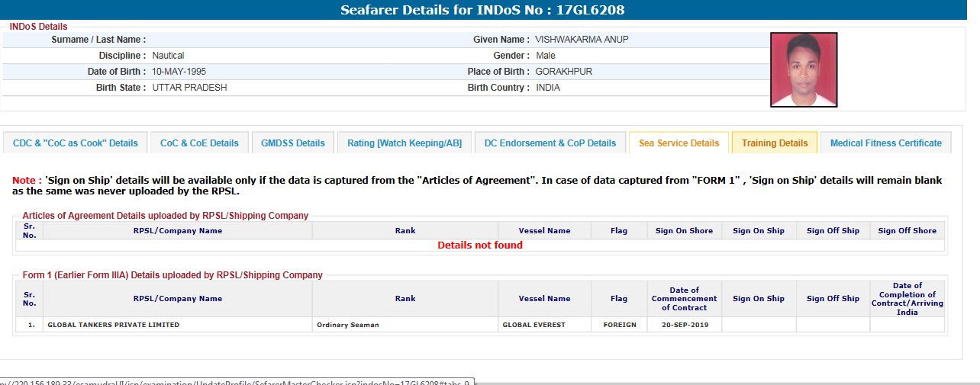980x385 pixels.
Task: Click the GLOBAL TANKERS PRIVATE LIMITED company cell
Action: coord(114,325)
